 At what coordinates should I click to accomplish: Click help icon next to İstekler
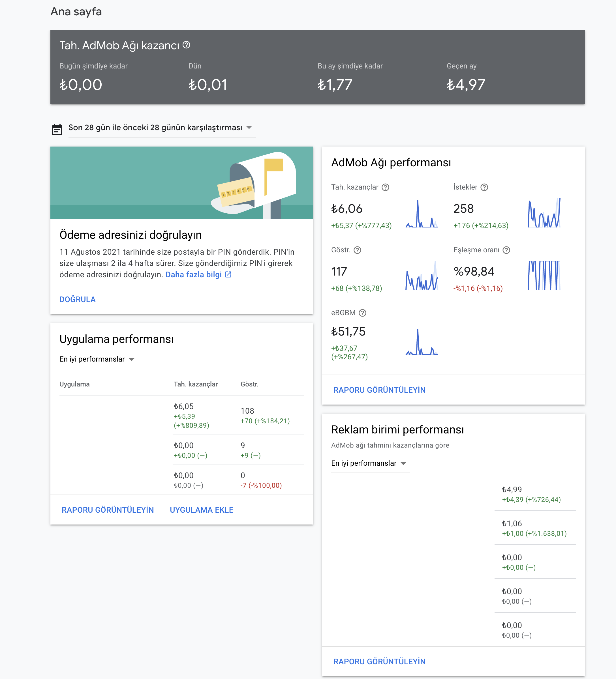(x=484, y=187)
